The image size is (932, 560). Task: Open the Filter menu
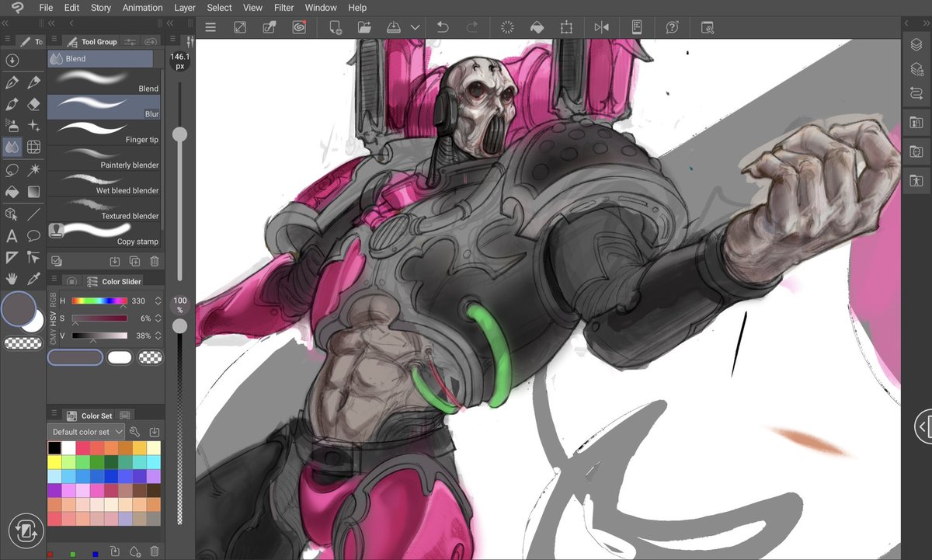284,8
